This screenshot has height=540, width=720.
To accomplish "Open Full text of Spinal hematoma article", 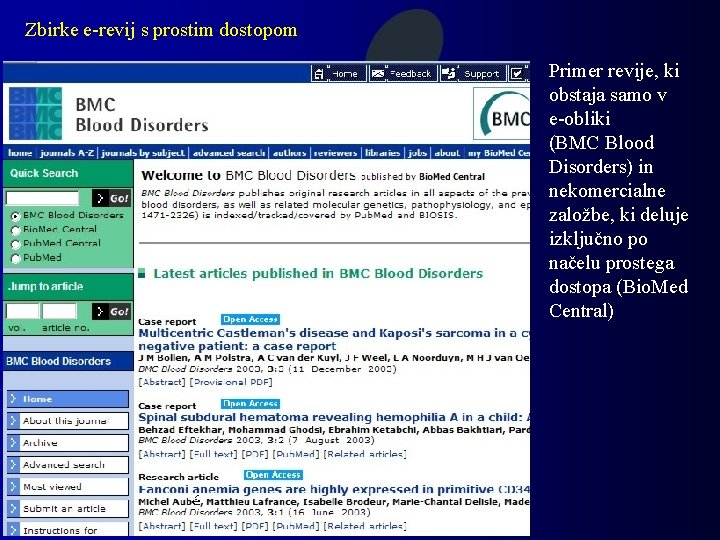I will click(x=213, y=454).
